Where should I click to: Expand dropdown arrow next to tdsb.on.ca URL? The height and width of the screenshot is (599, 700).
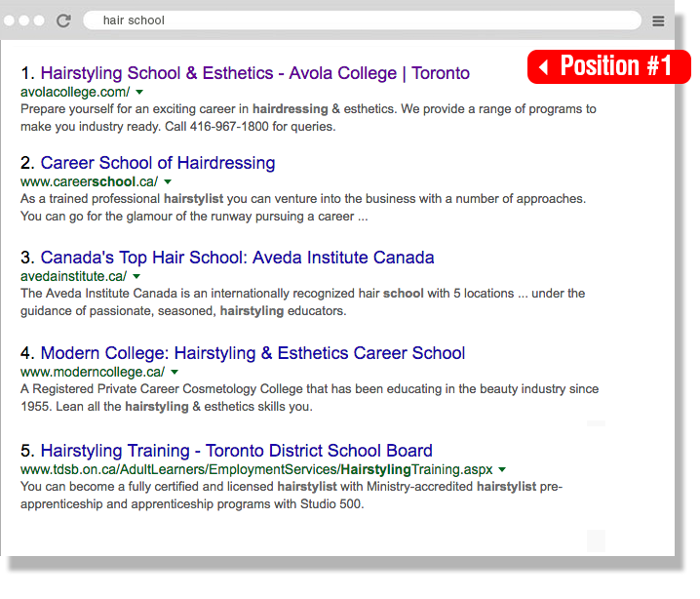pos(502,470)
